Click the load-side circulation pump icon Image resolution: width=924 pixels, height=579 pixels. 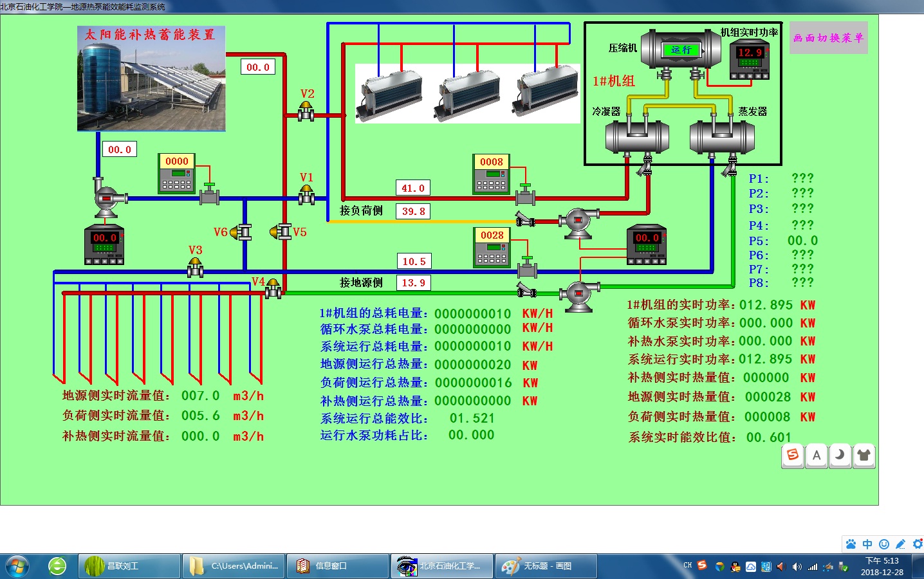(x=578, y=222)
